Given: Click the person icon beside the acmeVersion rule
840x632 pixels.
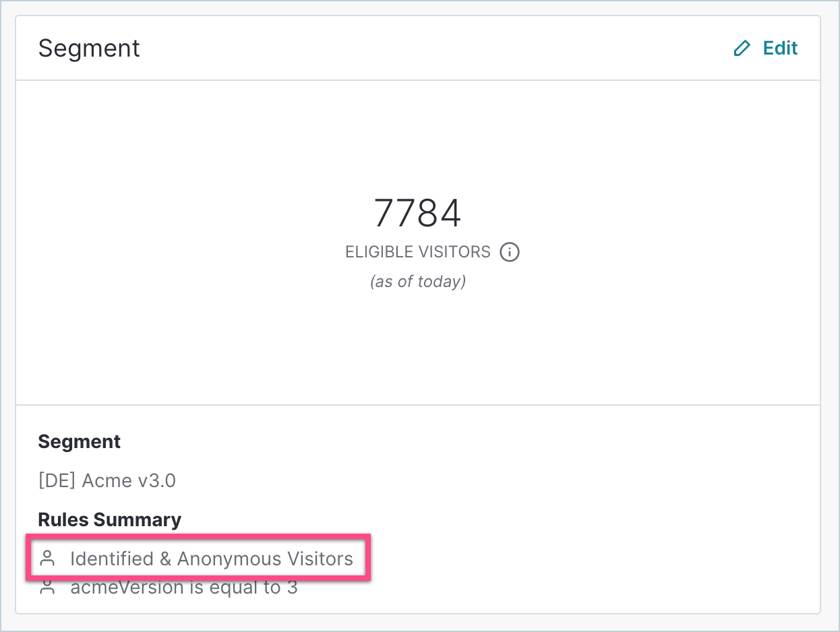Looking at the screenshot, I should click(x=47, y=588).
